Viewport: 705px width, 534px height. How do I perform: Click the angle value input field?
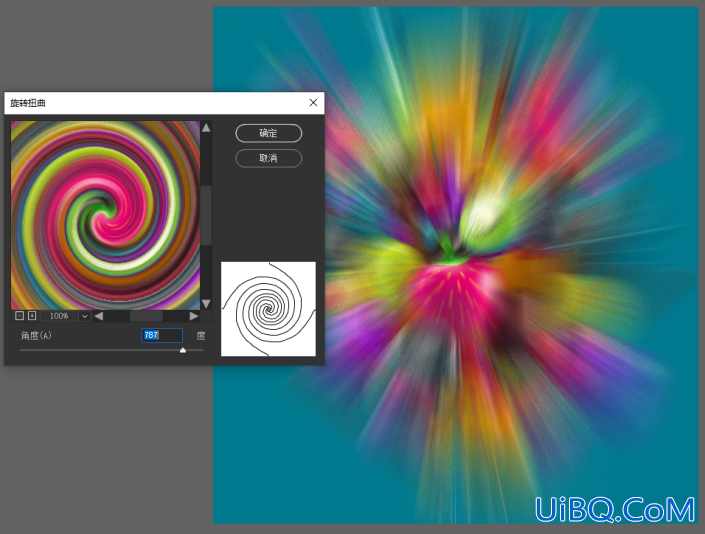[162, 335]
